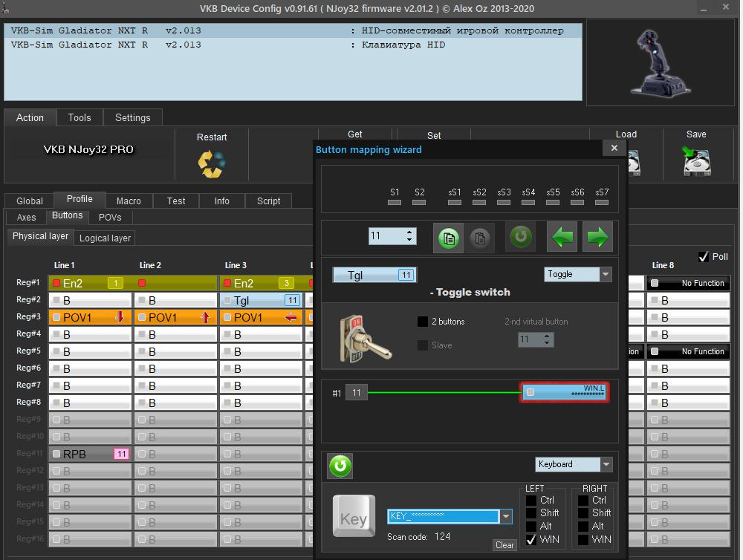The width and height of the screenshot is (743, 560).
Task: Click the Save disk icon
Action: tap(696, 161)
